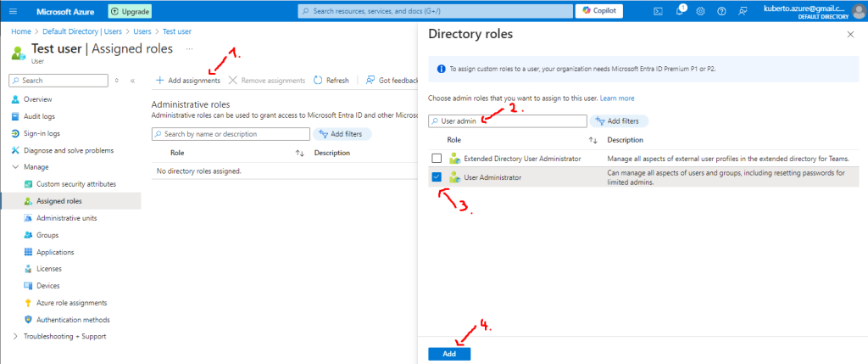Open the Azure portal hamburger menu
The width and height of the screenshot is (868, 364).
click(x=14, y=11)
